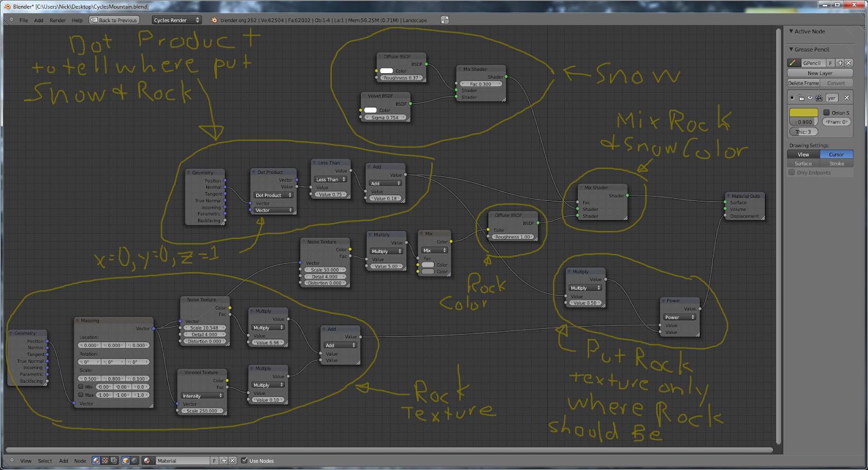The height and width of the screenshot is (470, 868).
Task: Click the Blender logo icon in header
Action: point(214,20)
